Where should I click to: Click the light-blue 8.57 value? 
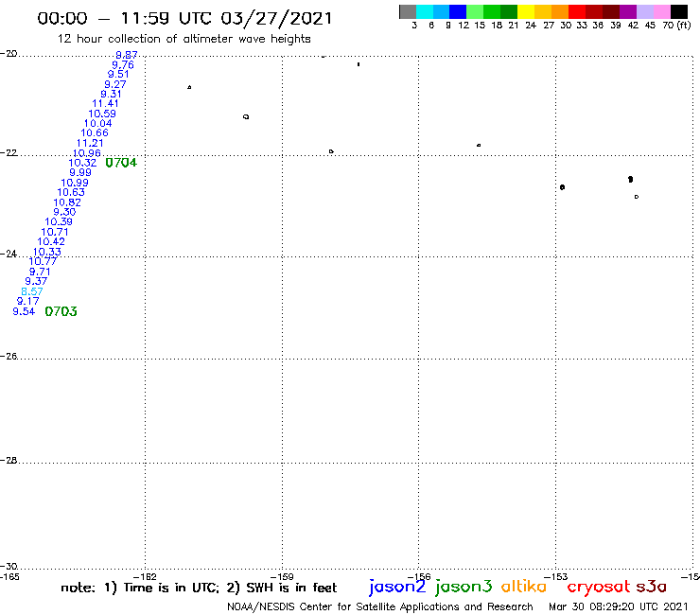point(32,291)
